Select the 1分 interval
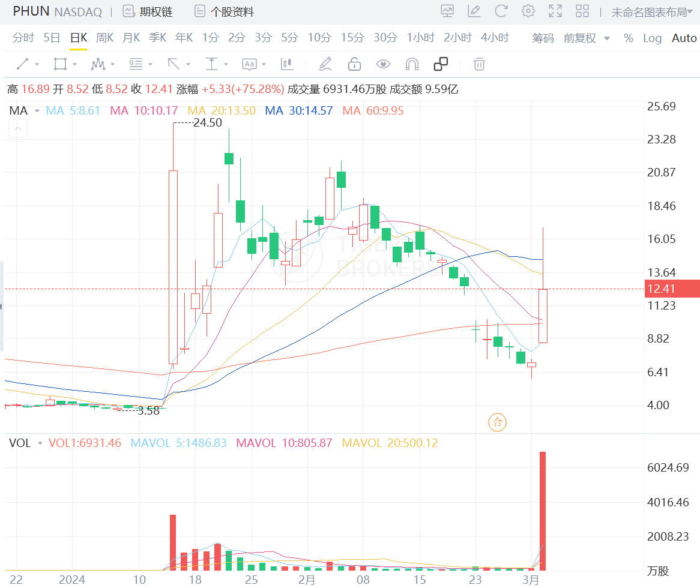The image size is (700, 588). point(210,38)
